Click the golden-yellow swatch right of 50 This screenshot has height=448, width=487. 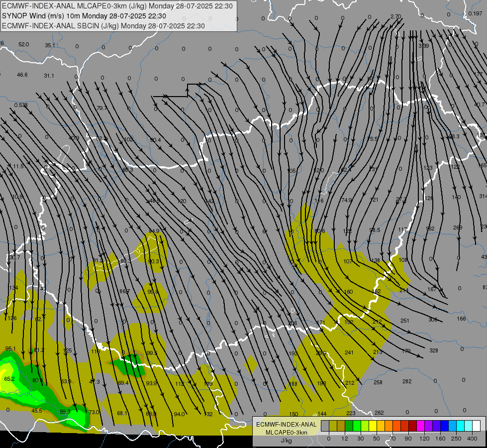point(381,426)
